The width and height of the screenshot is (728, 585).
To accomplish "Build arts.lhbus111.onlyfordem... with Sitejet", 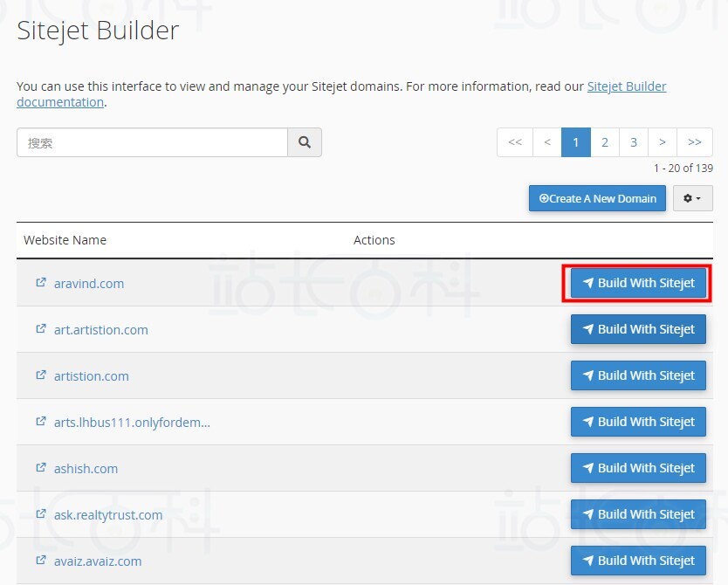I will coord(638,422).
